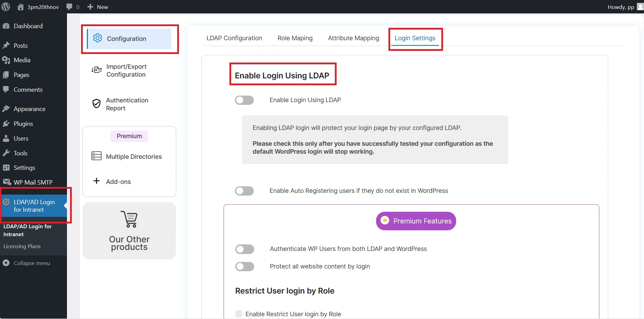Viewport: 644px width, 319px height.
Task: Toggle Authenticate WP Users from both LDAP and WordPress
Action: tap(245, 249)
